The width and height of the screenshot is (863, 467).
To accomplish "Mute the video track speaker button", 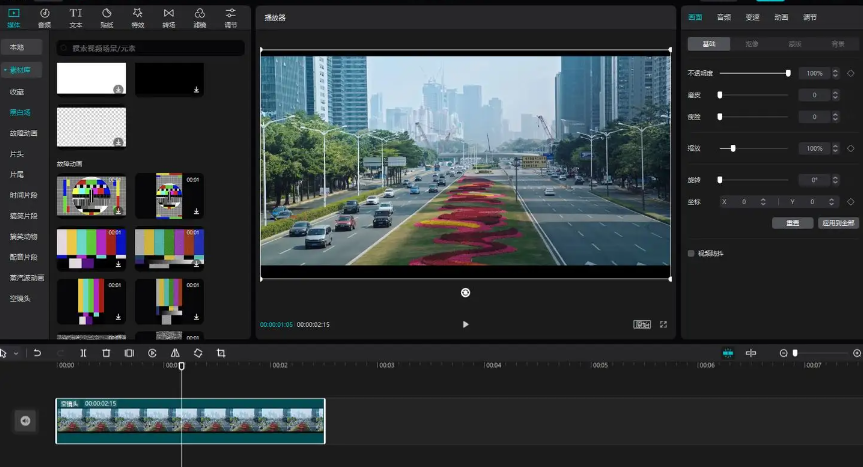I will tap(25, 421).
